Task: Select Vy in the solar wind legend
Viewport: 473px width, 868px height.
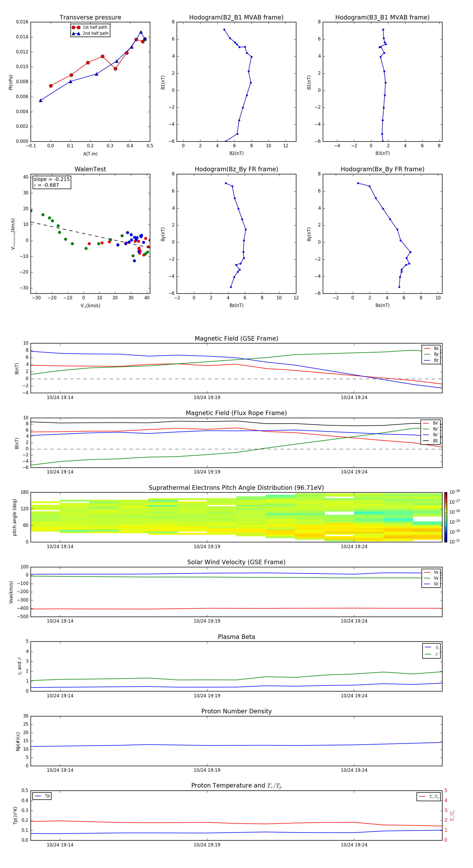Action: click(x=431, y=578)
